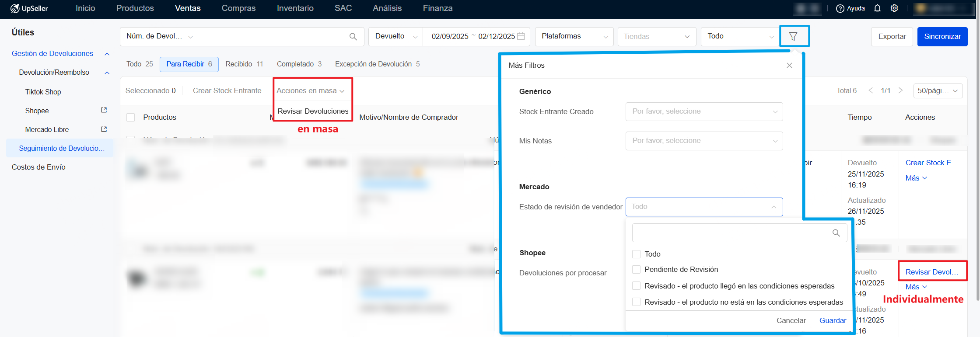The image size is (980, 337).
Task: Open the Plataformas dropdown
Action: 574,36
